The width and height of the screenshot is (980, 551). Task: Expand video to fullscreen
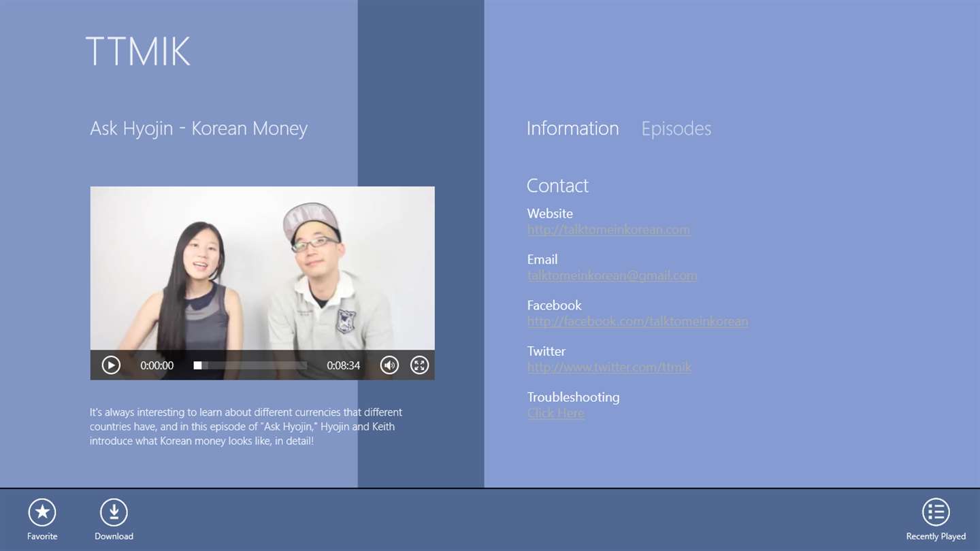[x=420, y=365]
